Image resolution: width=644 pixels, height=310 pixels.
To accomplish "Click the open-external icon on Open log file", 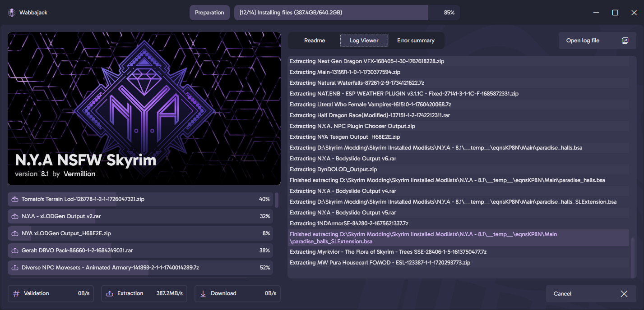I will pos(625,41).
